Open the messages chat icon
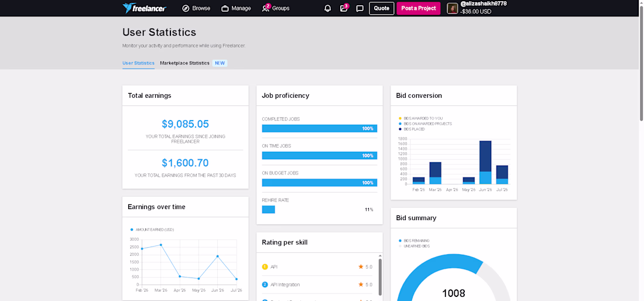Screen dimensions: 644x301 click(360, 8)
